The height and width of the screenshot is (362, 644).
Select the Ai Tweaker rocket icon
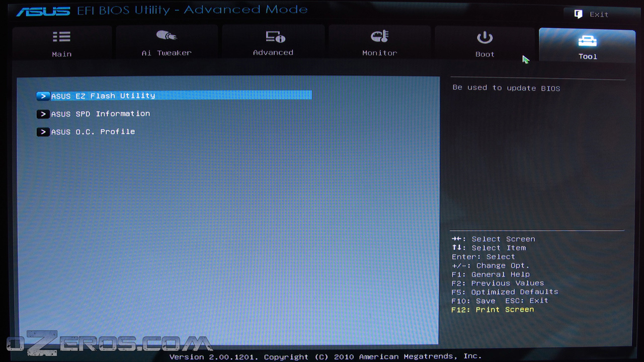(167, 36)
